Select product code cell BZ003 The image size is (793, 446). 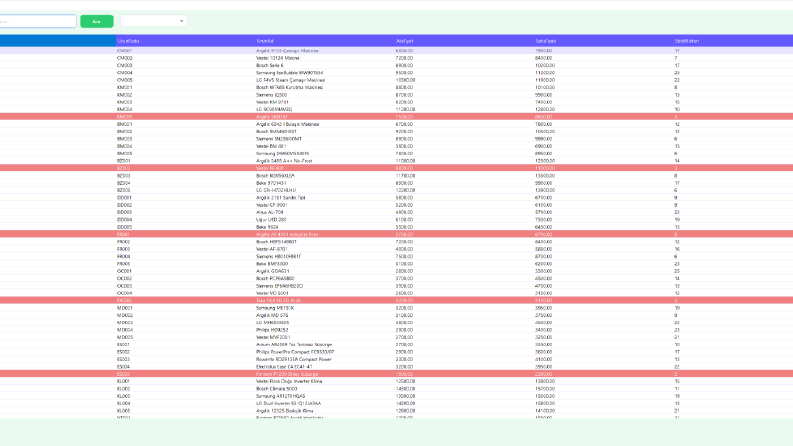[x=123, y=175]
